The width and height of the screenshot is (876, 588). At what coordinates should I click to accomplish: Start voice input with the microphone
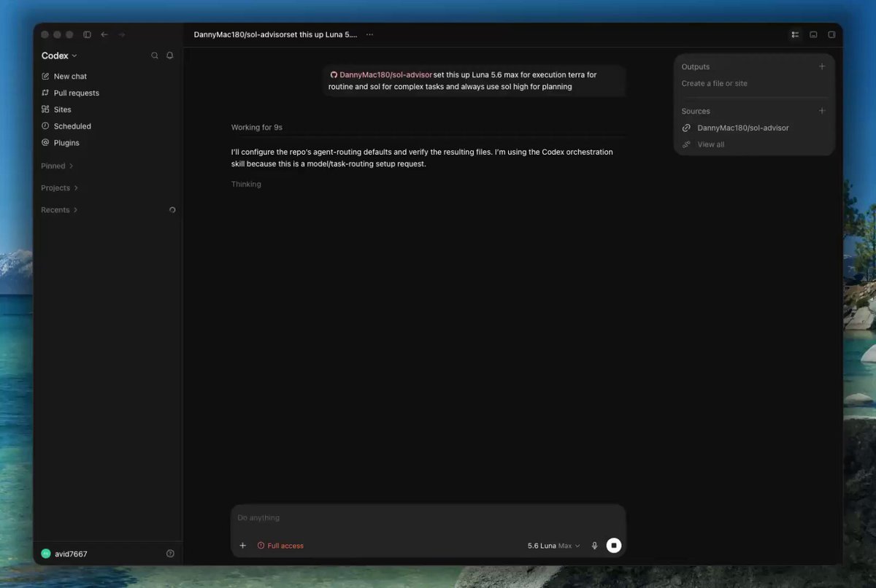point(594,546)
